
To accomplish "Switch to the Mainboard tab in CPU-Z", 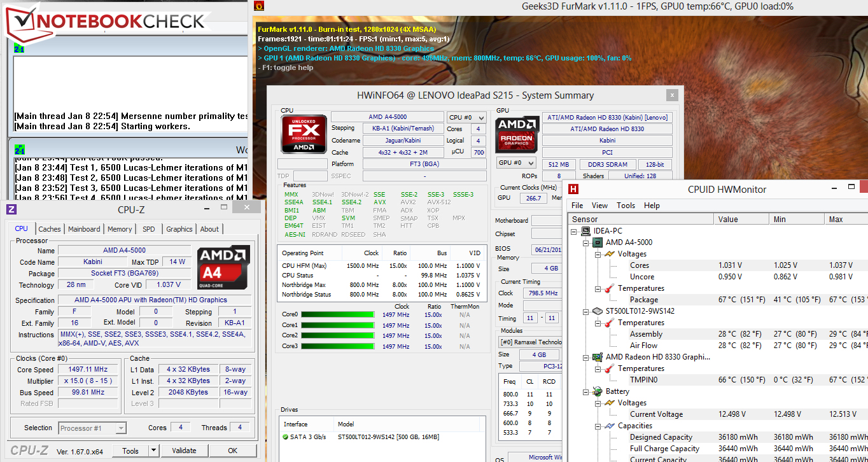I will coord(84,229).
